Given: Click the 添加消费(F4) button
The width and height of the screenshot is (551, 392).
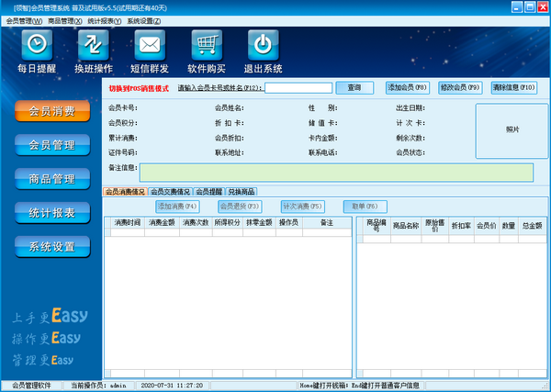Looking at the screenshot, I should tap(177, 207).
